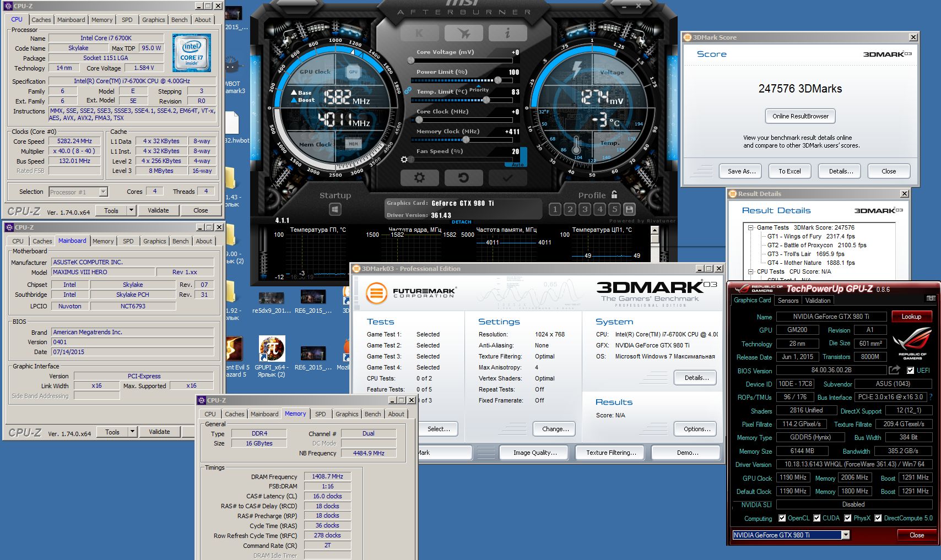Open Afterburner settings with the large gear button
The image size is (941, 560).
(419, 178)
